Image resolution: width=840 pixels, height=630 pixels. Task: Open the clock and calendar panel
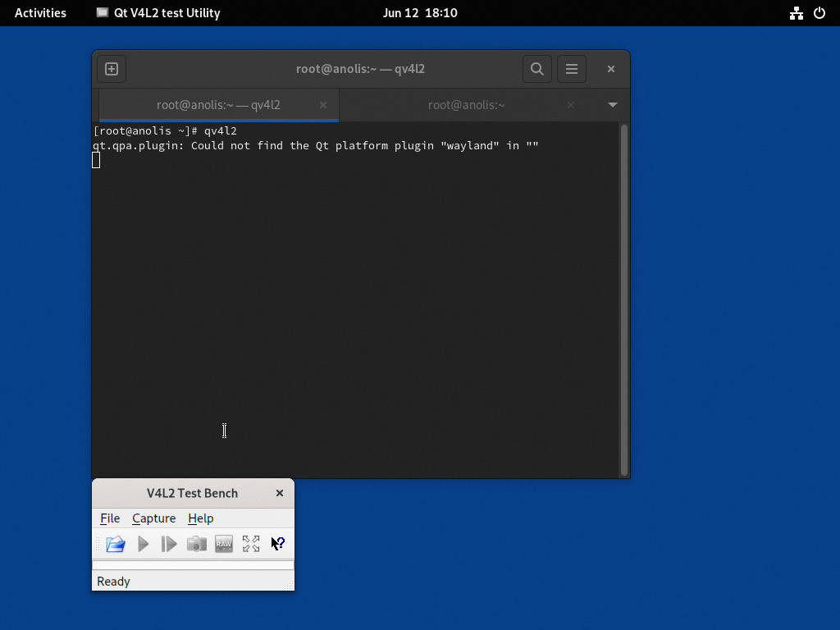point(420,13)
